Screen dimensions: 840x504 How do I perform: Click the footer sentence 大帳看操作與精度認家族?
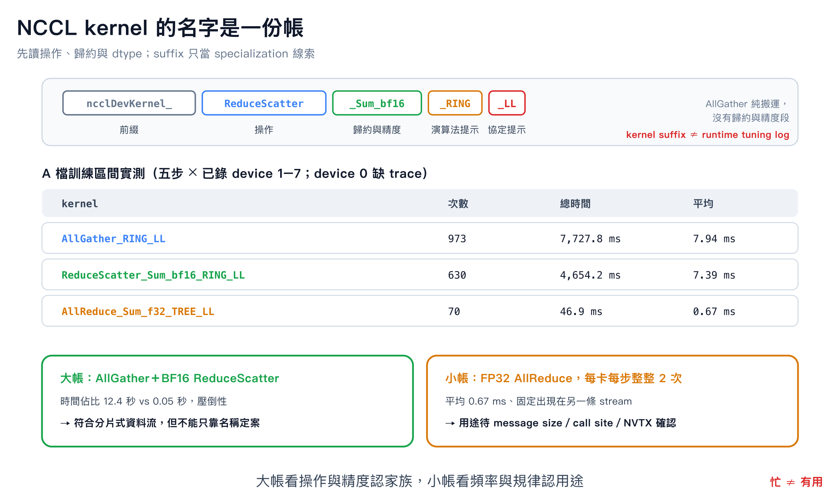tap(420, 481)
